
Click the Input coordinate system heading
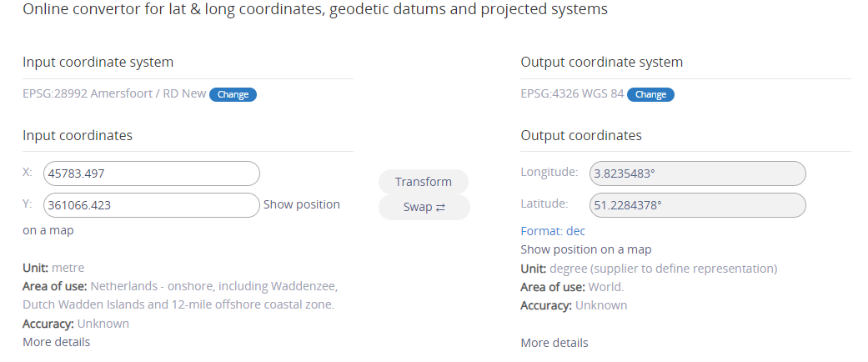(x=98, y=63)
